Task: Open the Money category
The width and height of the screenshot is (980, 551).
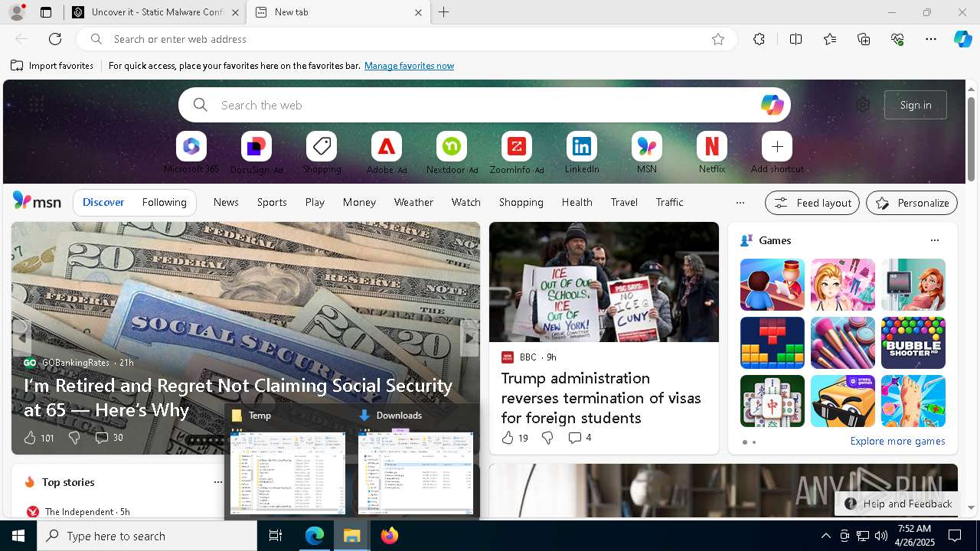Action: pyautogui.click(x=359, y=203)
